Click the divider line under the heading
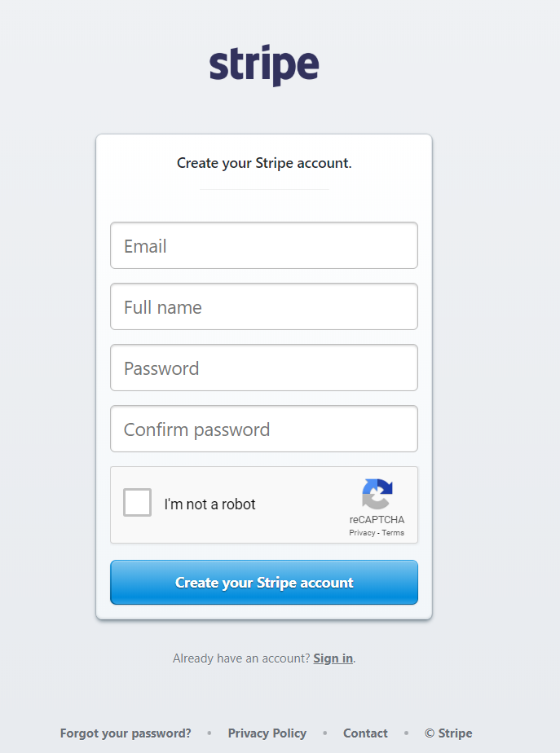This screenshot has width=560, height=753. pos(263,189)
